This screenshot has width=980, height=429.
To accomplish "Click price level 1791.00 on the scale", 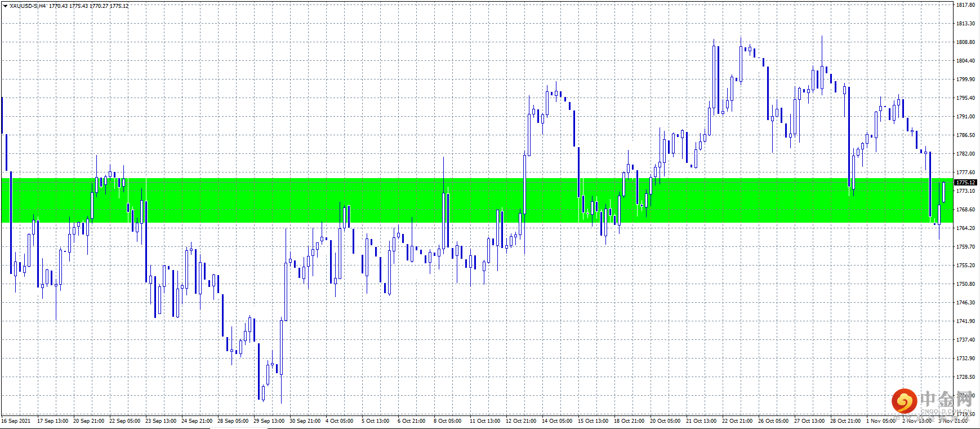I will (x=965, y=117).
